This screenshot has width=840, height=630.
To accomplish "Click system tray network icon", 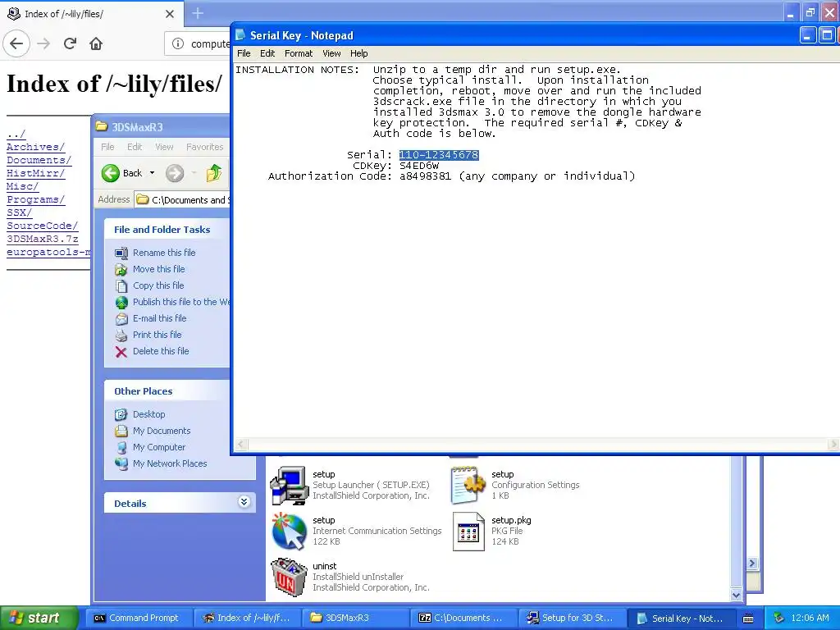I will (779, 619).
